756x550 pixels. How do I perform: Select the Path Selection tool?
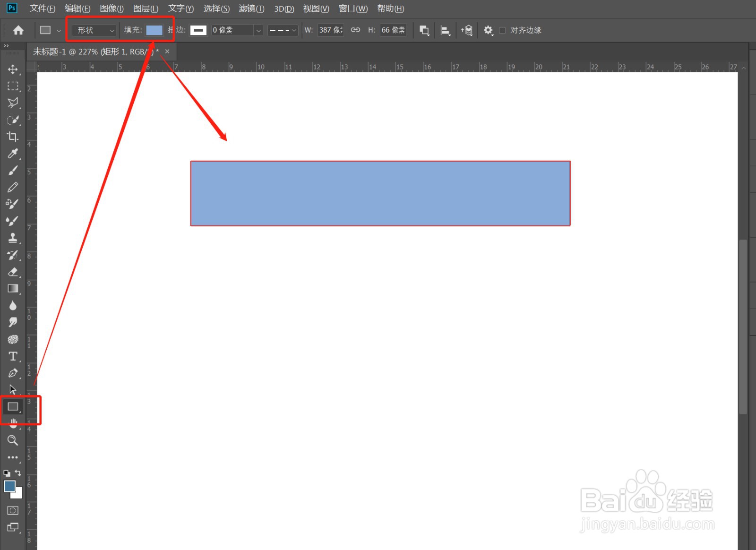(x=13, y=390)
